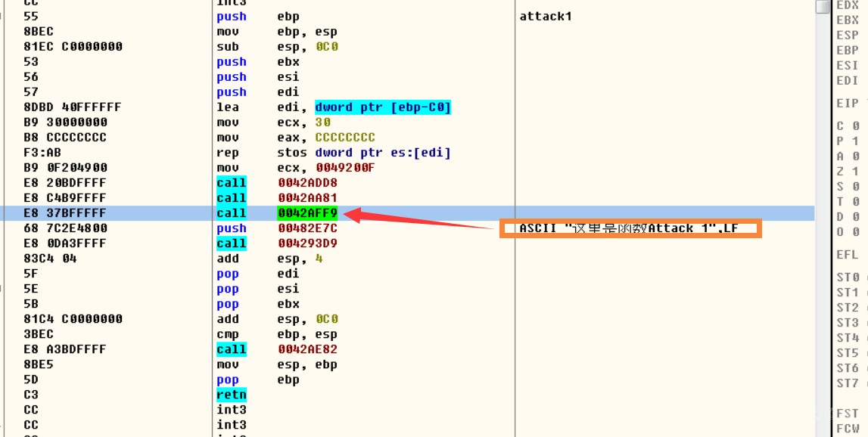The height and width of the screenshot is (437, 868).
Task: Click the EDI register entry
Action: 848,80
